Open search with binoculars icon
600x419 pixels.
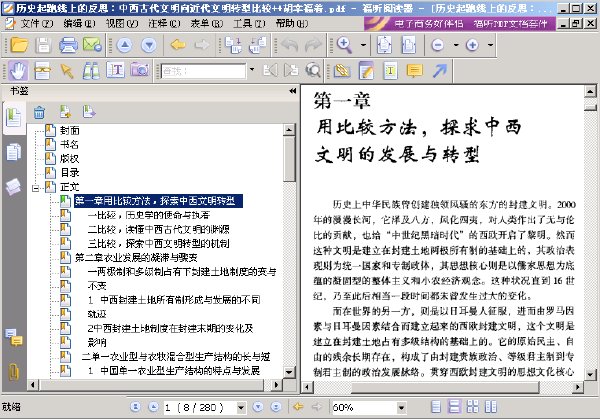(91, 71)
